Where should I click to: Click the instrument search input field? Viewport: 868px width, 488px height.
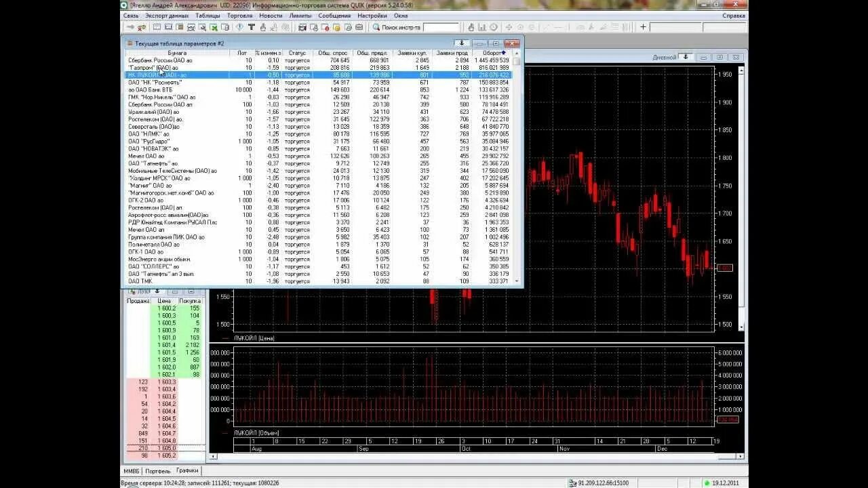(441, 27)
